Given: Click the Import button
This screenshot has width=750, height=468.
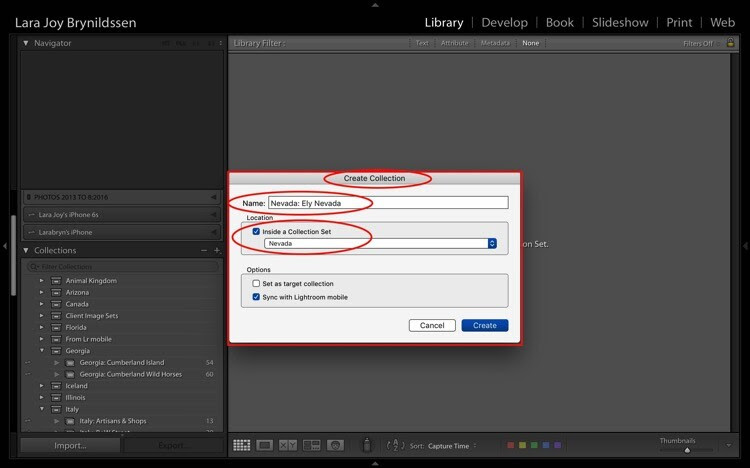Looking at the screenshot, I should (70, 446).
